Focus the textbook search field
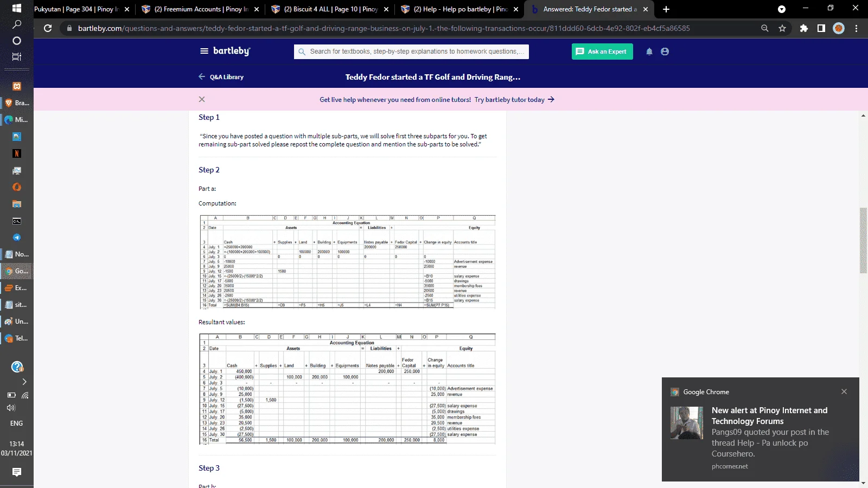868x488 pixels. click(411, 52)
